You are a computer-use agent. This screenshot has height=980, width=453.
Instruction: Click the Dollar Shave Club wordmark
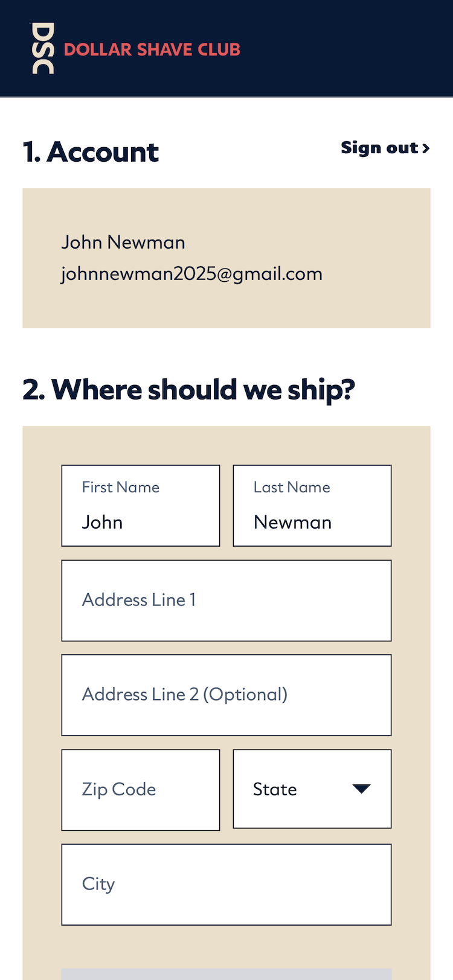click(x=152, y=49)
